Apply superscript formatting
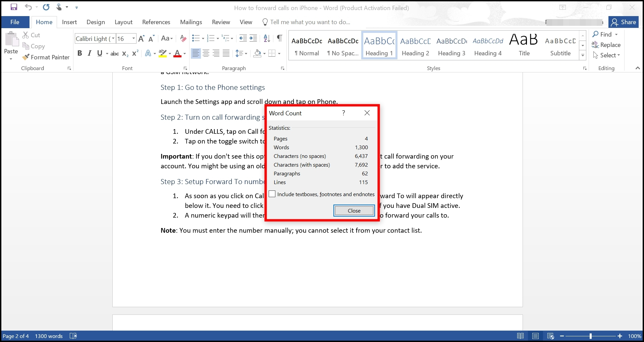The image size is (644, 342). coord(135,53)
